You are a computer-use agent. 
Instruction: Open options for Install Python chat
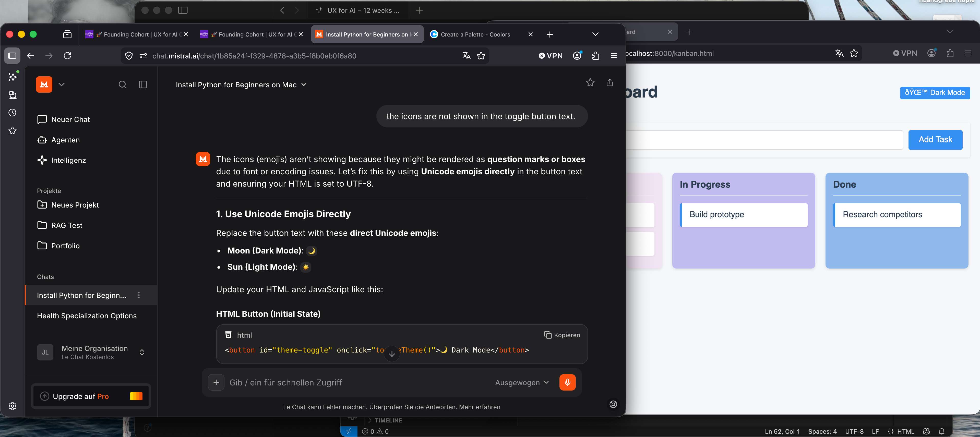[139, 295]
